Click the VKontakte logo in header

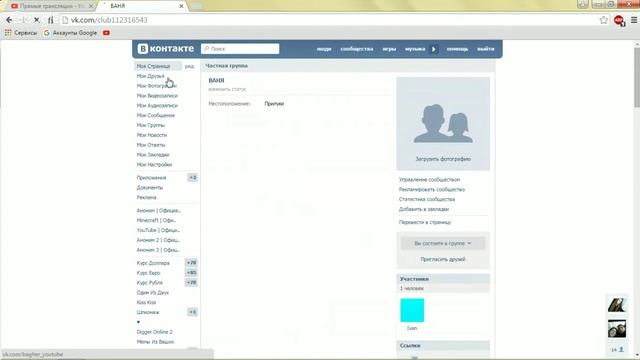coord(166,49)
